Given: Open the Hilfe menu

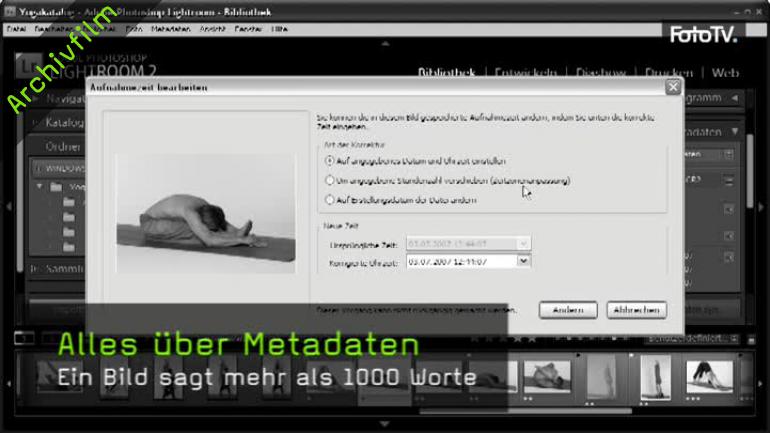Looking at the screenshot, I should (279, 29).
